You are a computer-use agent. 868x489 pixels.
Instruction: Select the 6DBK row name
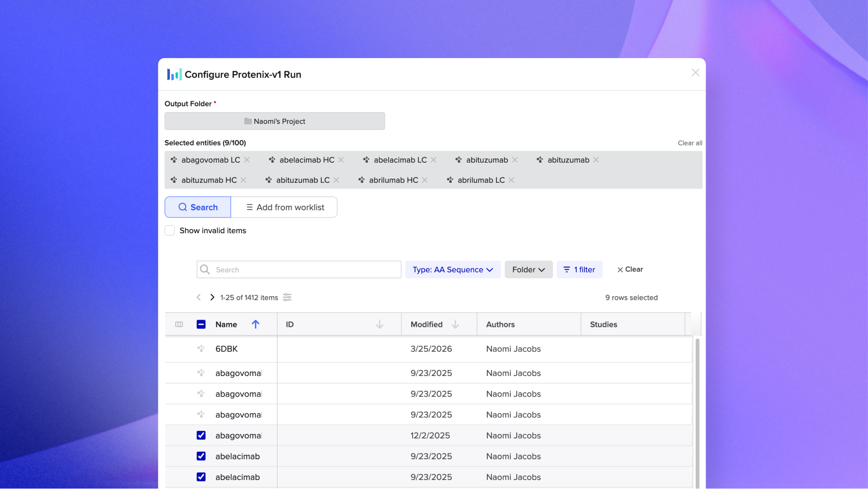click(226, 349)
